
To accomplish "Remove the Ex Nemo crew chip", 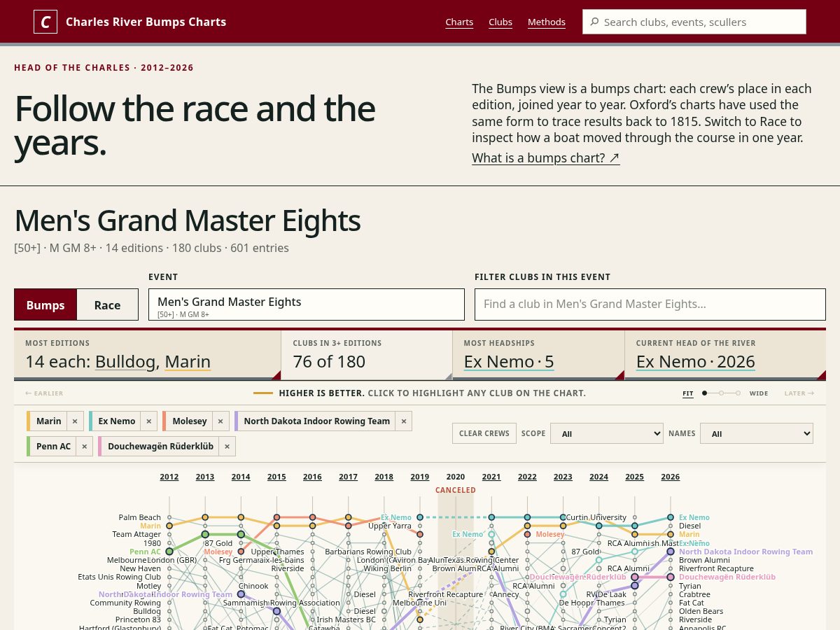I will pos(148,421).
